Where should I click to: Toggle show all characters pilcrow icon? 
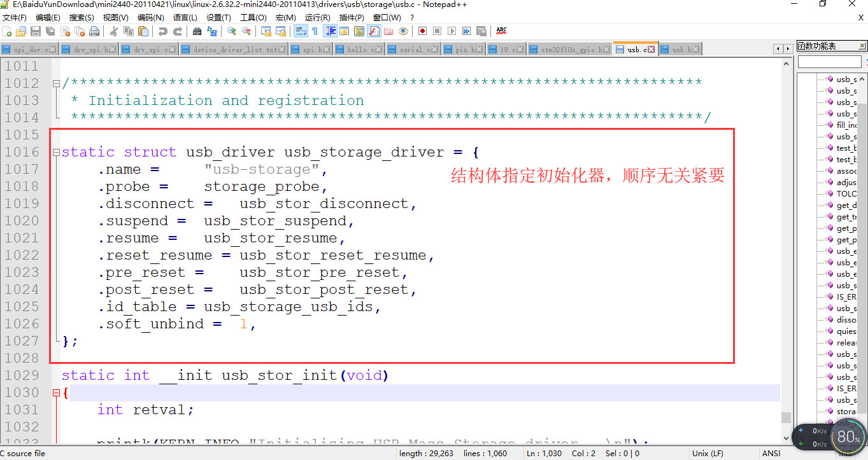click(x=315, y=31)
